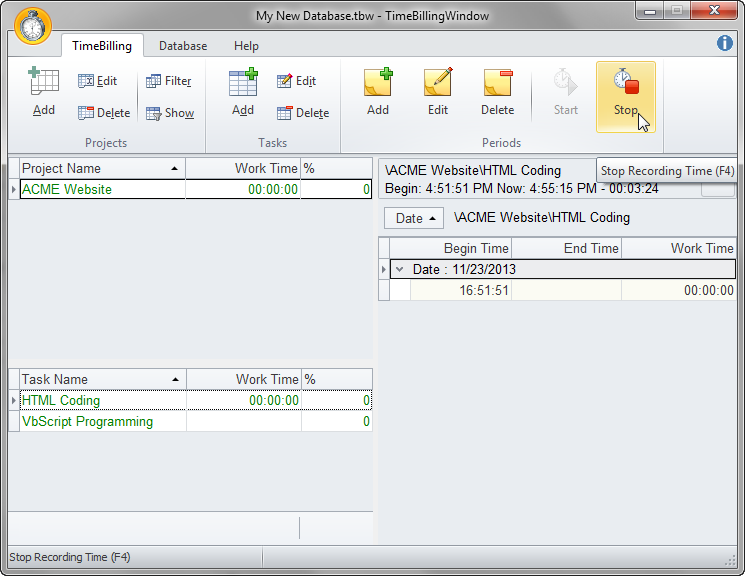The image size is (745, 576).
Task: Toggle the Filter option for projects
Action: coord(169,81)
